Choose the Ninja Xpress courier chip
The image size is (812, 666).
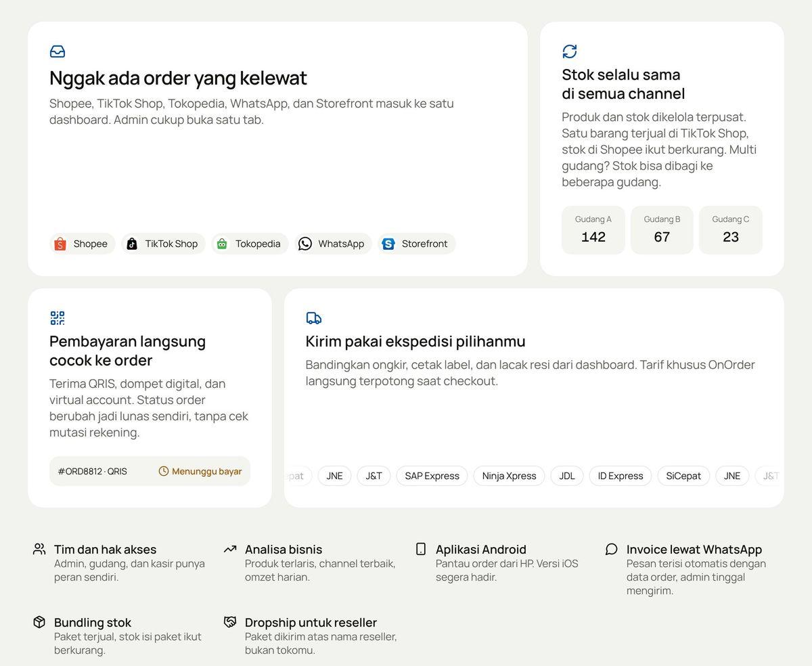pyautogui.click(x=509, y=476)
